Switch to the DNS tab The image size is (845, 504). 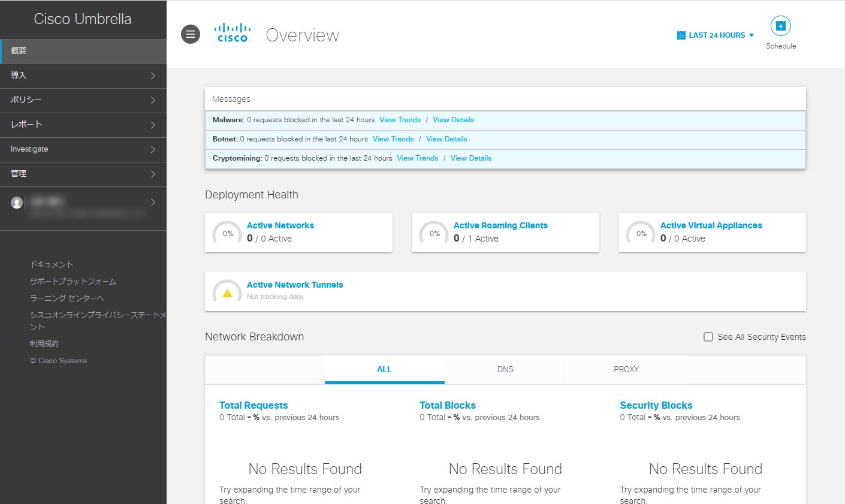[x=505, y=369]
